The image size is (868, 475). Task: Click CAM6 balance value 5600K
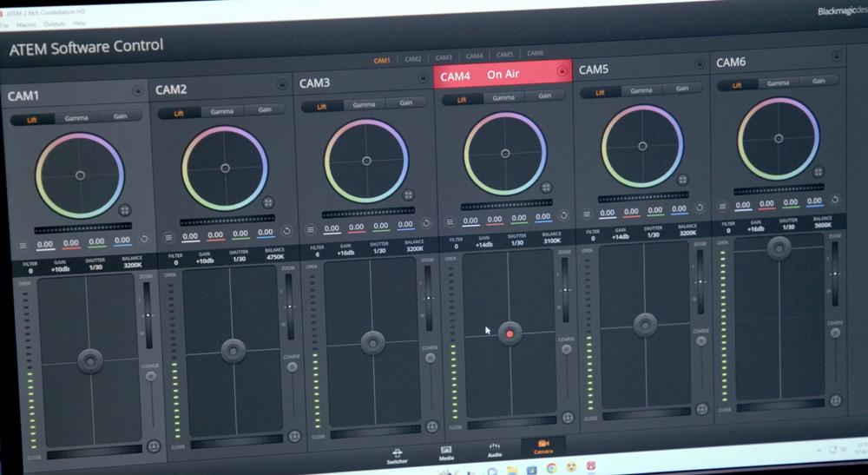pos(823,225)
